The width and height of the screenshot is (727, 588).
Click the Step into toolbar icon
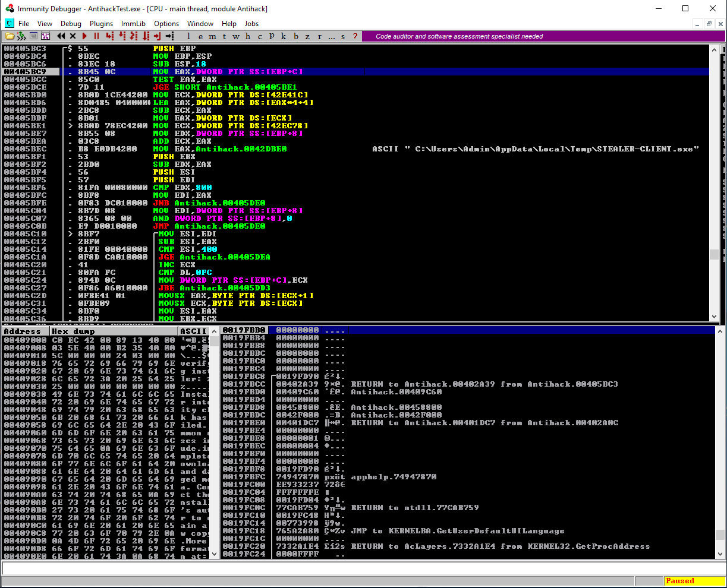[110, 36]
